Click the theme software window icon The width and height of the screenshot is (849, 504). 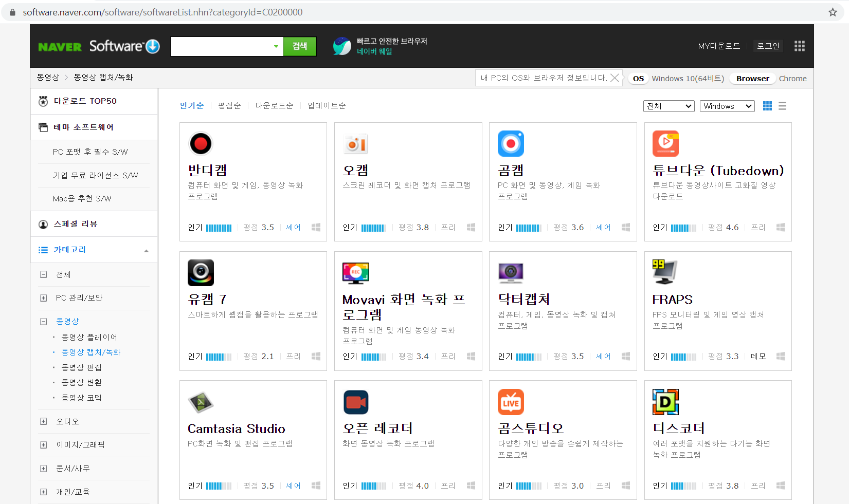(43, 127)
